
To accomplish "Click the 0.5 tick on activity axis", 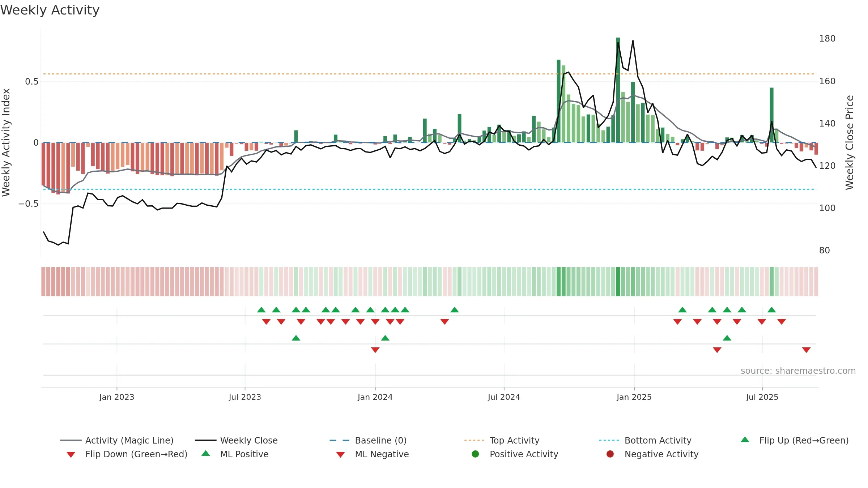I will tap(31, 82).
